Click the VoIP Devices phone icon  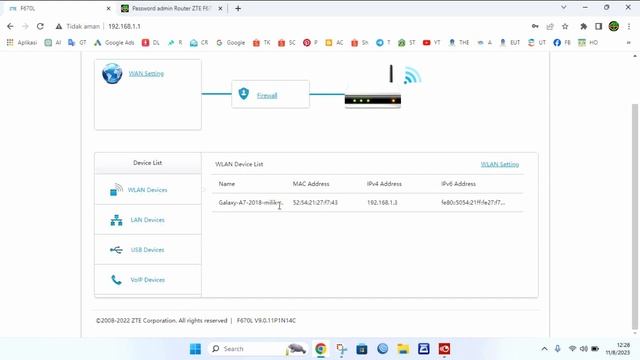tap(116, 280)
